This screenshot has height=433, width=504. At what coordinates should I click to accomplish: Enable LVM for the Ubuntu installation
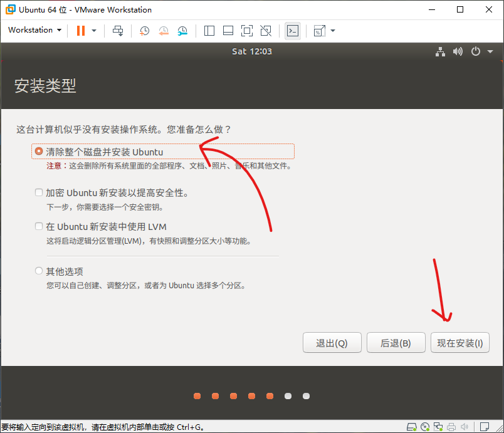point(39,226)
